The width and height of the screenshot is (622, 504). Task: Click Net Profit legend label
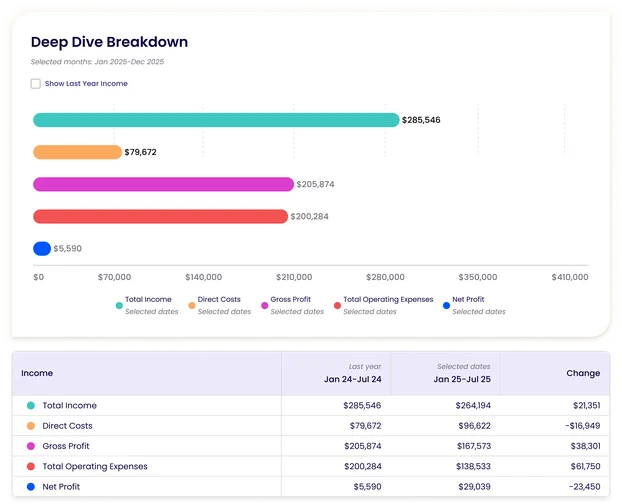(x=468, y=299)
